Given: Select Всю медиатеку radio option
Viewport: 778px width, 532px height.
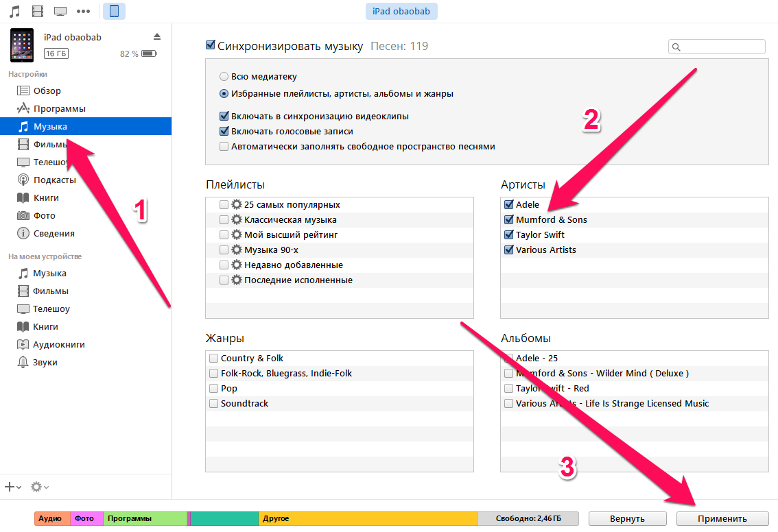Looking at the screenshot, I should click(224, 77).
